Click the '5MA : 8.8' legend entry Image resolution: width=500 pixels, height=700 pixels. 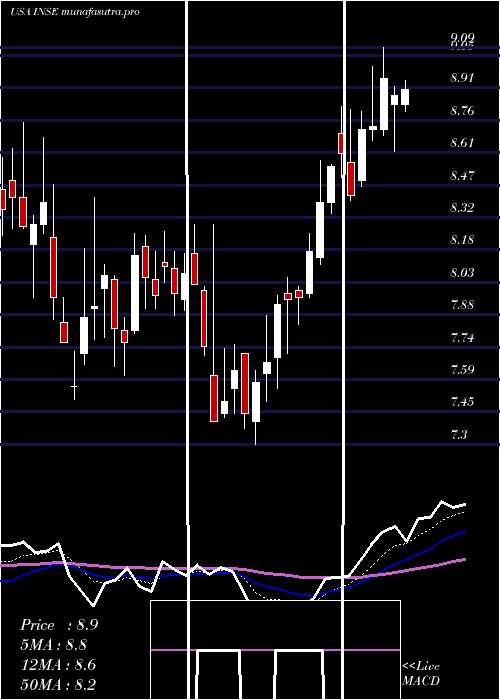pos(54,645)
